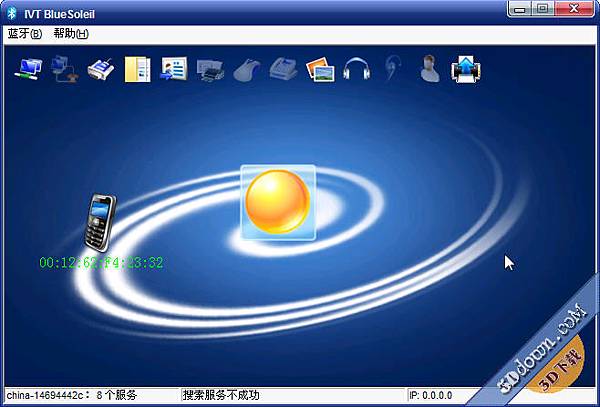Open the Personal Area Networking computers icon
600x407 pixels.
pos(28,69)
